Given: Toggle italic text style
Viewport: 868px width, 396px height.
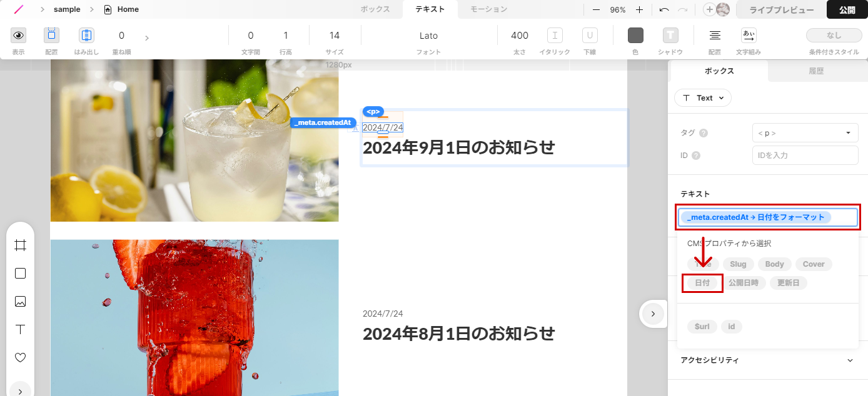Looking at the screenshot, I should click(555, 36).
